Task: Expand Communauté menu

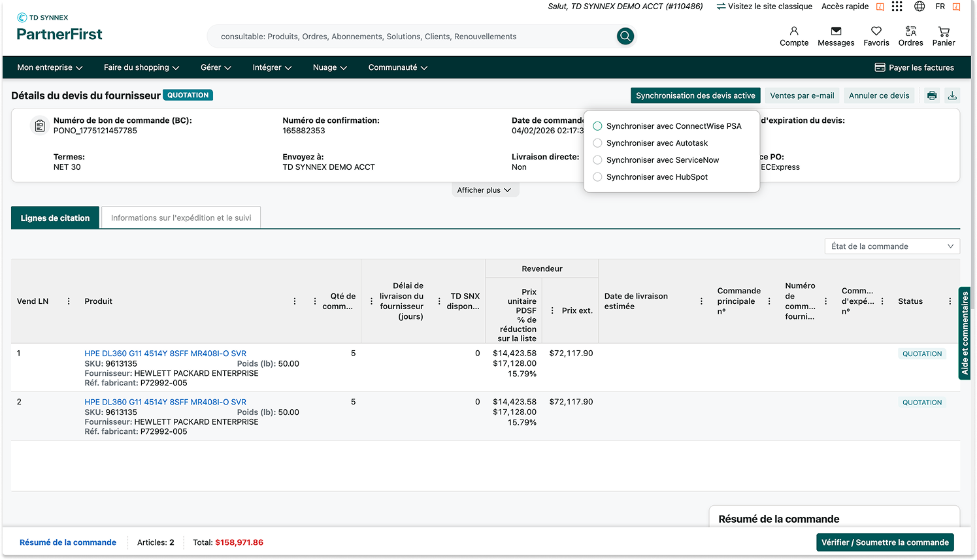Action: coord(398,67)
